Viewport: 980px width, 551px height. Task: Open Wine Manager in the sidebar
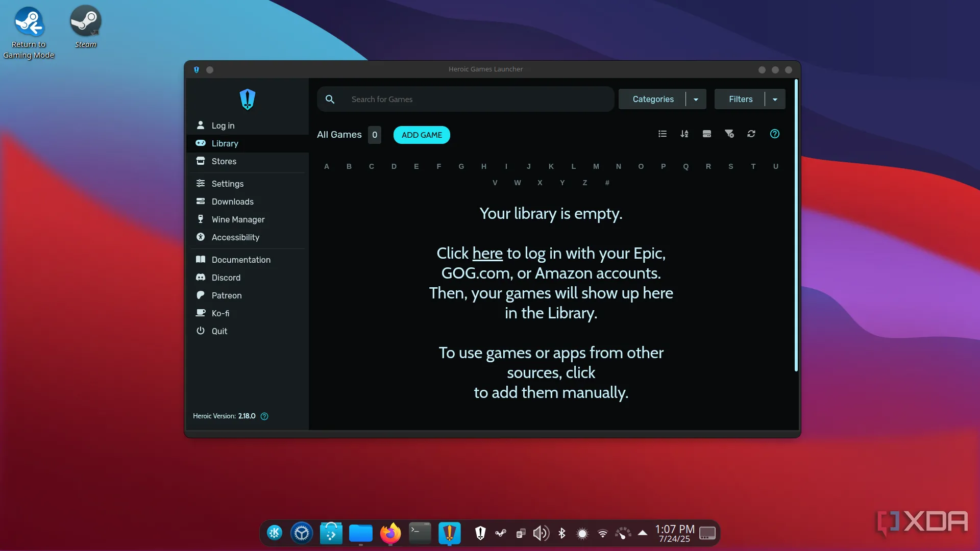click(x=248, y=219)
